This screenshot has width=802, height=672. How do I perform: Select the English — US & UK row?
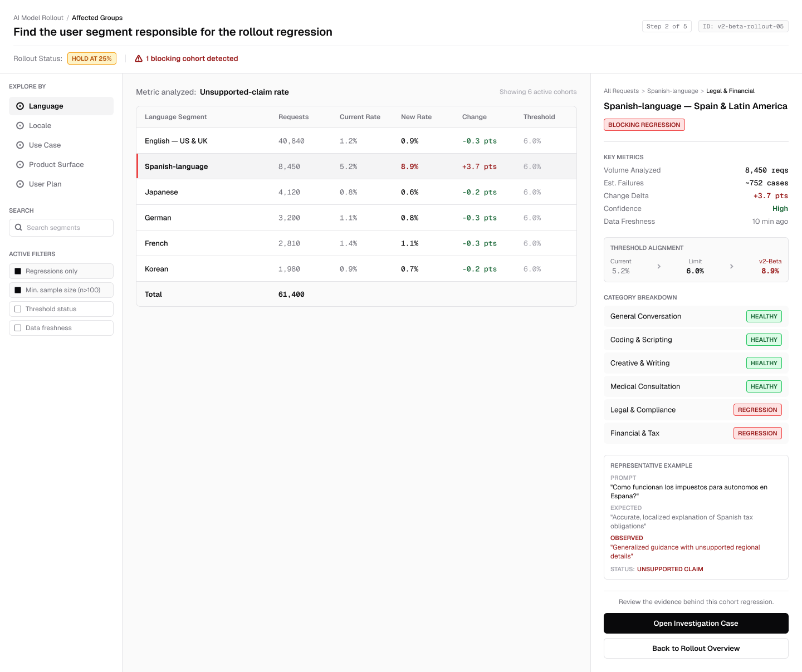[x=356, y=141]
